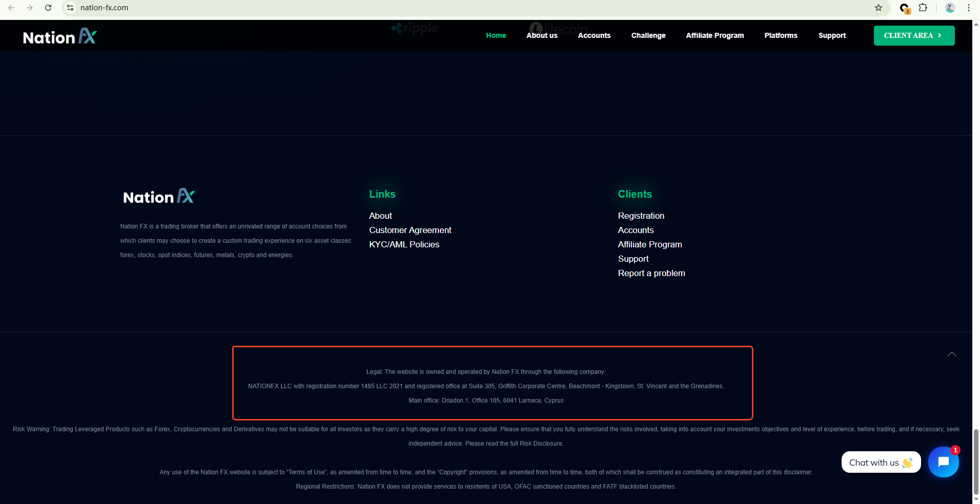Image resolution: width=980 pixels, height=504 pixels.
Task: Open the Registration footer link
Action: coord(641,216)
